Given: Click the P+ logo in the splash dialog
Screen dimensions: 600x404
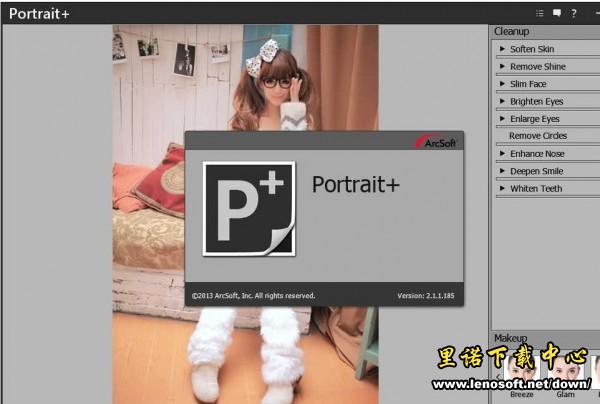Looking at the screenshot, I should point(249,209).
